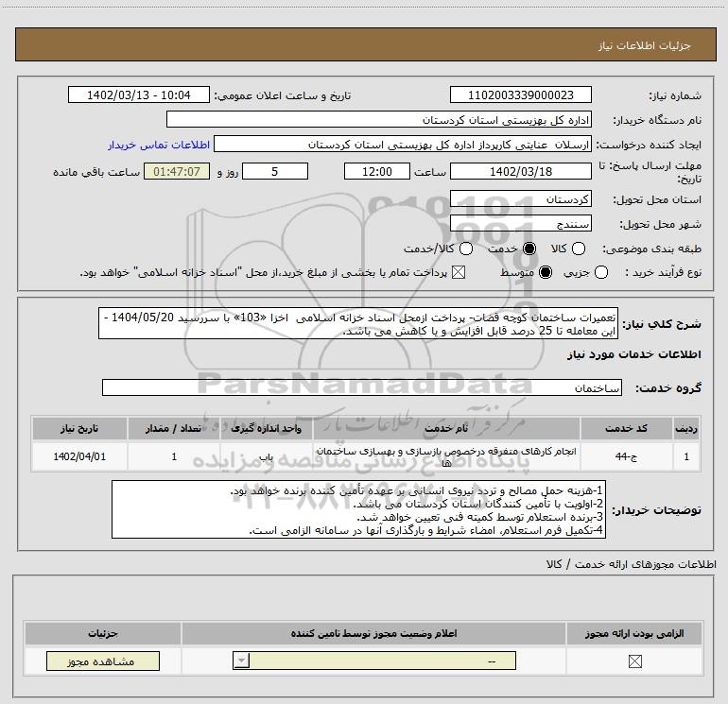Click the واحد اندازه گیری column header
728x704 pixels.
tap(266, 428)
